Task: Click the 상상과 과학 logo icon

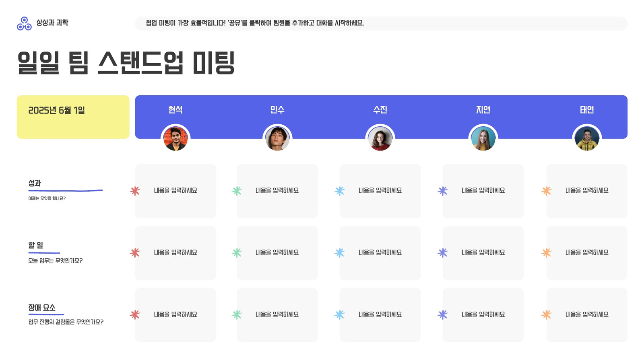Action: [x=24, y=23]
